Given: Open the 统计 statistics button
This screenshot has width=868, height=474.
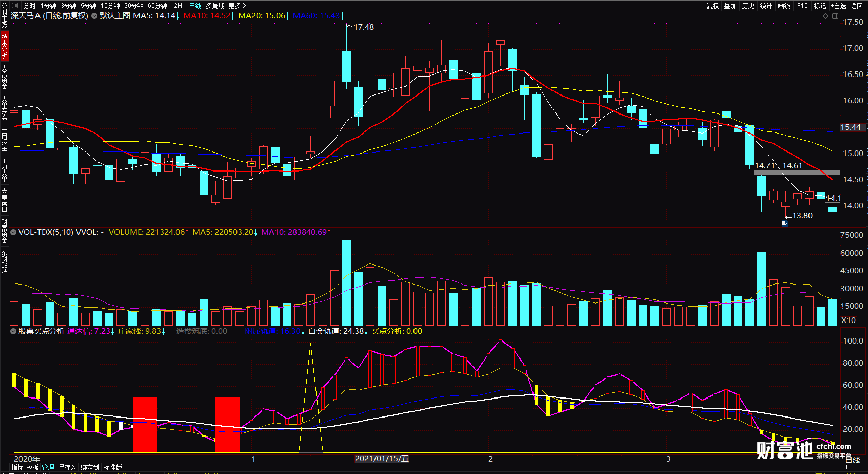Looking at the screenshot, I should (x=766, y=6).
